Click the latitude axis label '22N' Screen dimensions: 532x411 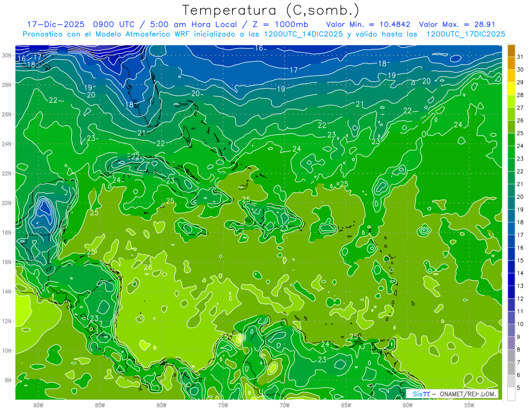coord(7,173)
